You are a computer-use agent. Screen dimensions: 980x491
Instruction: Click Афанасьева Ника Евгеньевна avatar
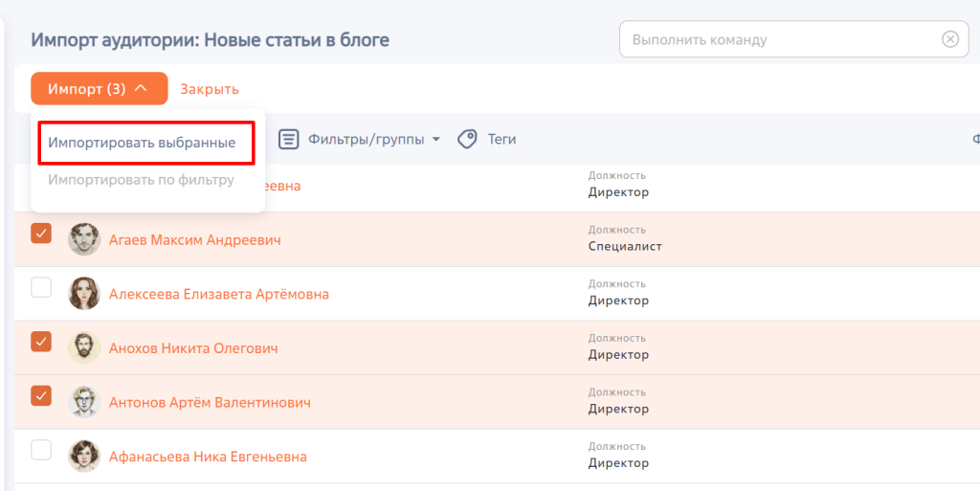[84, 456]
